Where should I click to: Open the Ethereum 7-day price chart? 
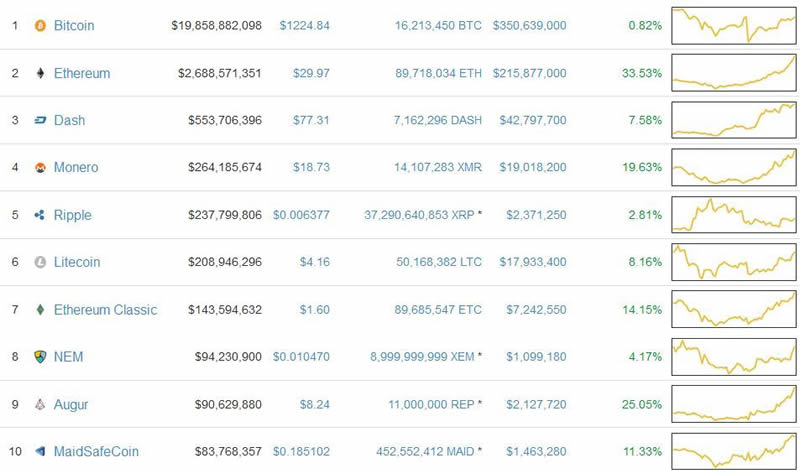[x=734, y=72]
